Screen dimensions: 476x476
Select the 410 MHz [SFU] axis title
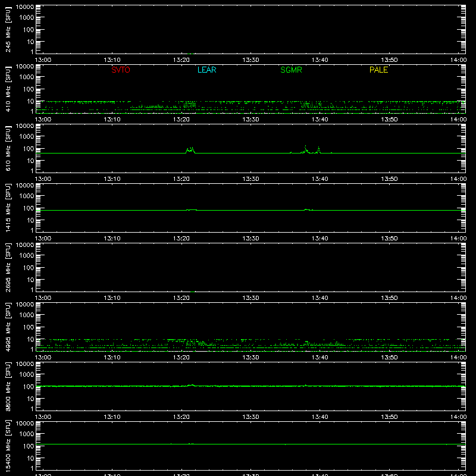pyautogui.click(x=8, y=89)
